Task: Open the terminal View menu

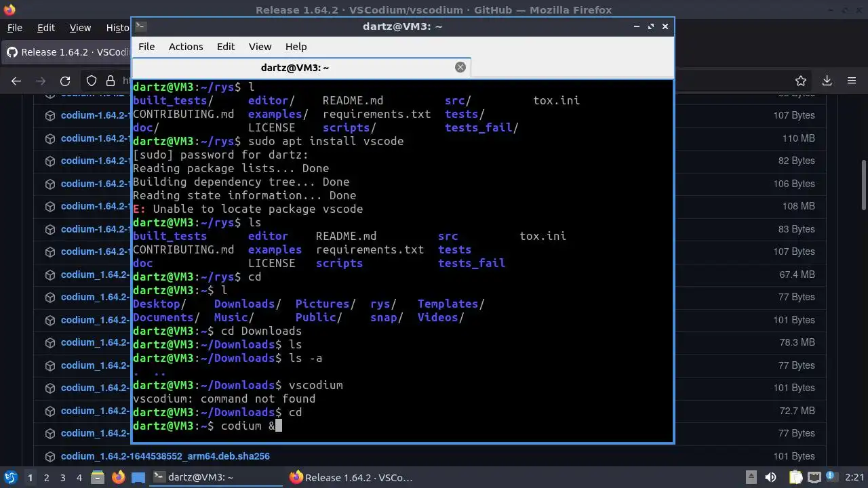Action: [260, 47]
